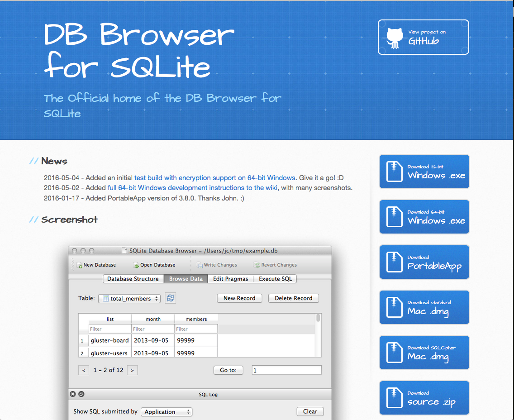Image resolution: width=514 pixels, height=420 pixels.
Task: Switch to the Edit Pragmas tab
Action: click(x=230, y=279)
